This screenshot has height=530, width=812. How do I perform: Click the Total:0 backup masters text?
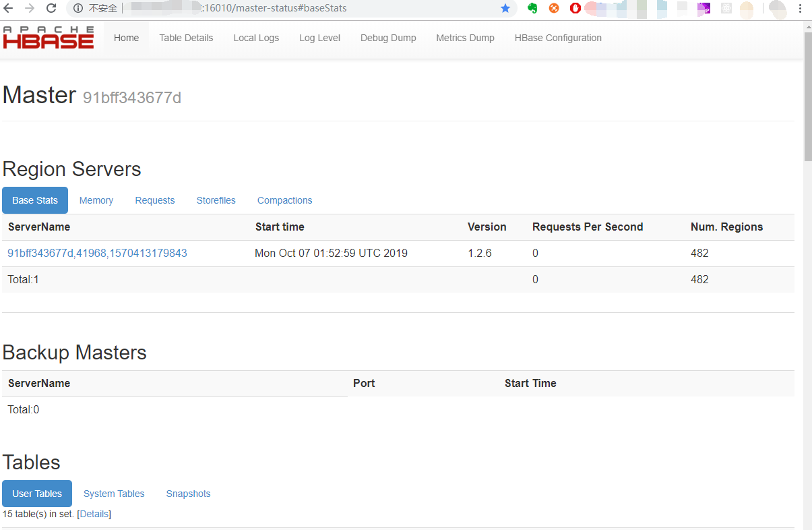[24, 409]
